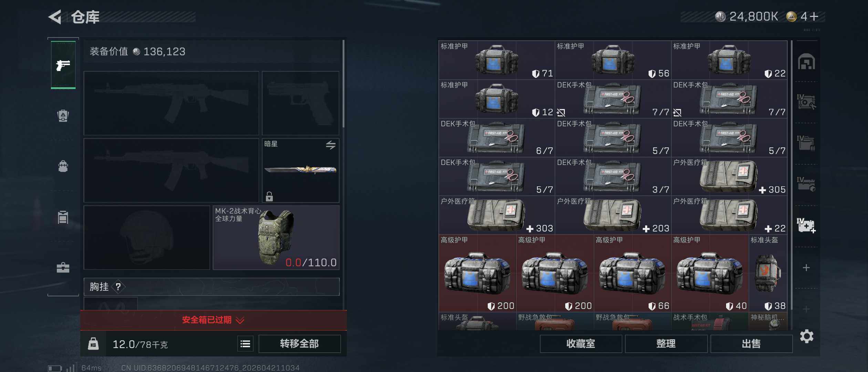Swap the 暗星 knife using swap arrows
The height and width of the screenshot is (372, 868).
coord(331,145)
